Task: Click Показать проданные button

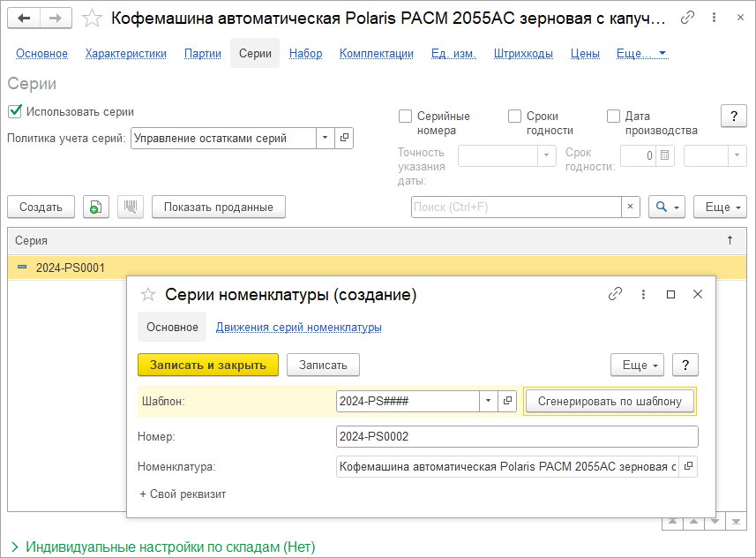Action: click(219, 207)
